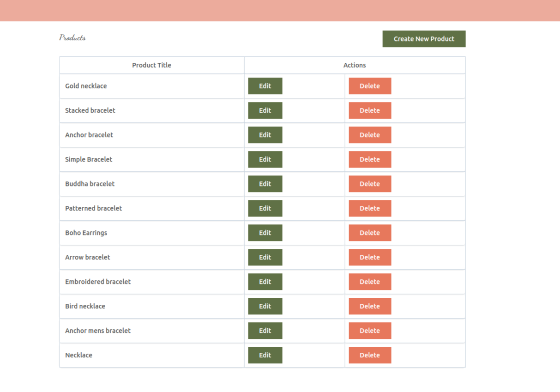The height and width of the screenshot is (392, 560).
Task: Edit the Stacked bracelet entry
Action: tap(265, 110)
